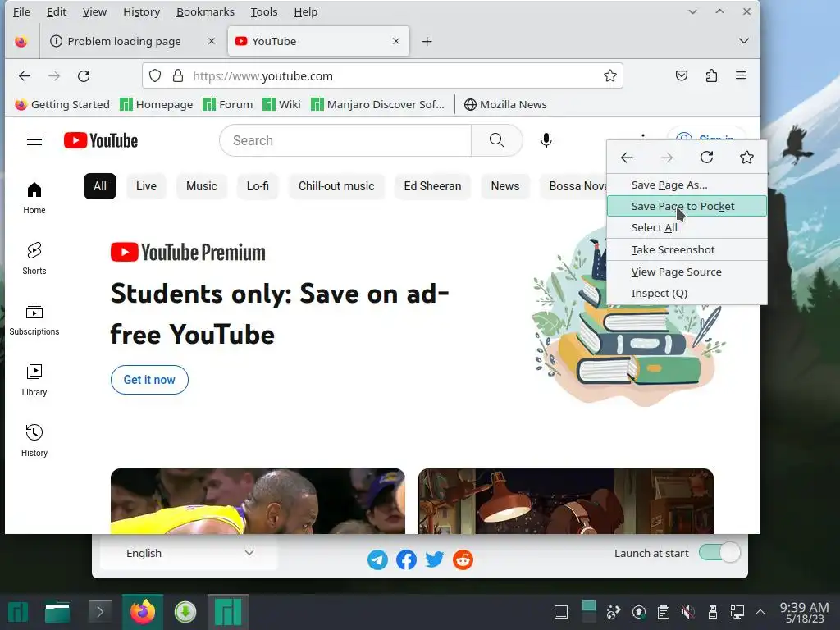Expand the list all tabs chevron
The image size is (840, 630).
pyautogui.click(x=743, y=41)
